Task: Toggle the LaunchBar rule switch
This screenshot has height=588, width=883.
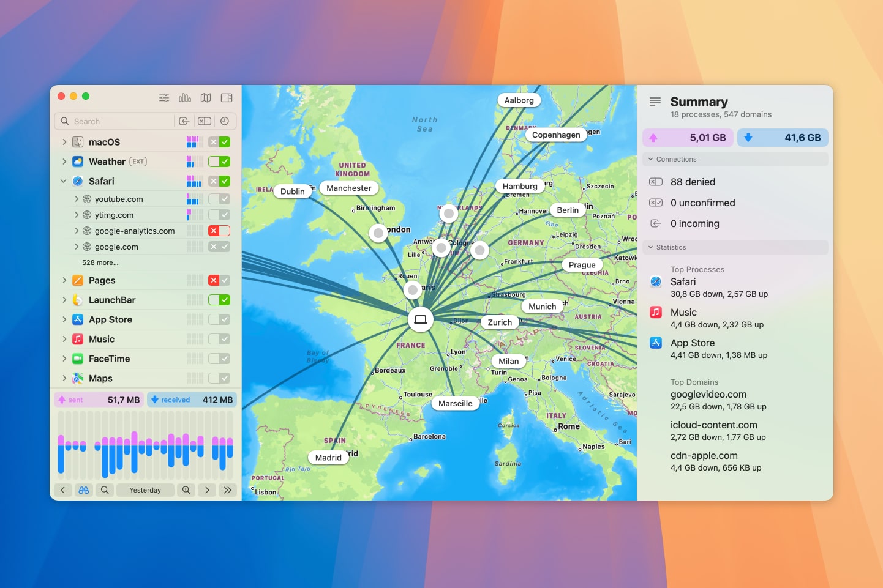Action: point(219,300)
